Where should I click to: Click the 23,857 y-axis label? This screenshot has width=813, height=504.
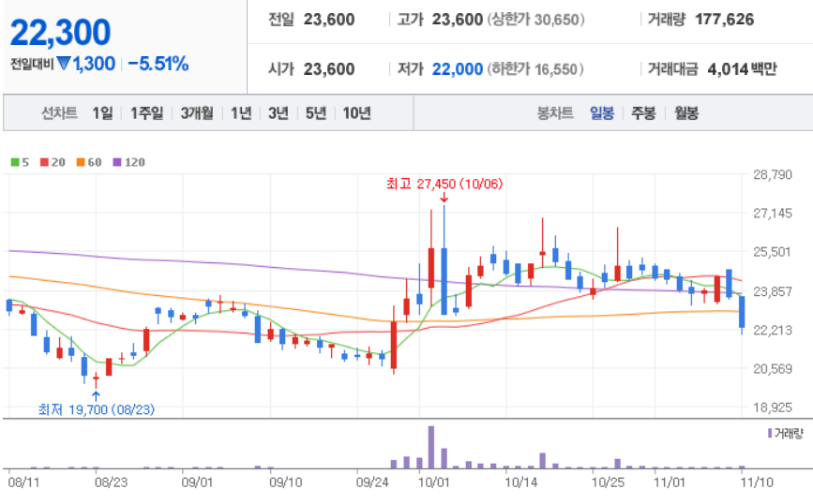773,291
